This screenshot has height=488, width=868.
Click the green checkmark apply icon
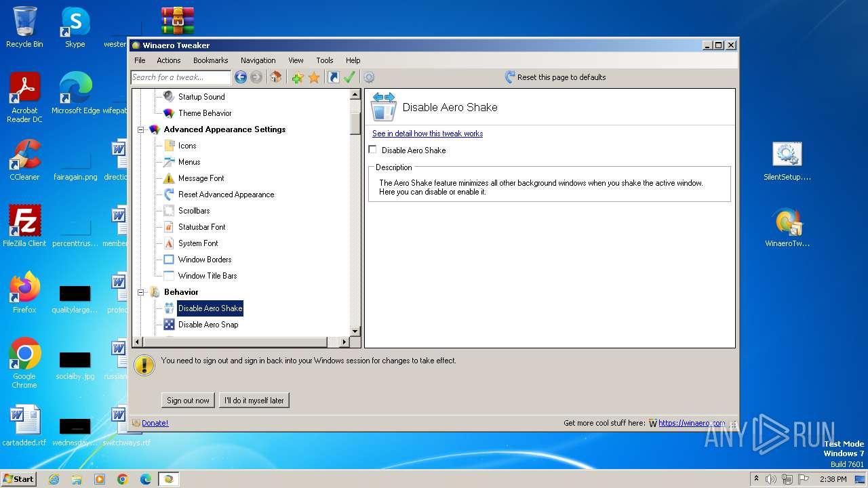pos(349,77)
